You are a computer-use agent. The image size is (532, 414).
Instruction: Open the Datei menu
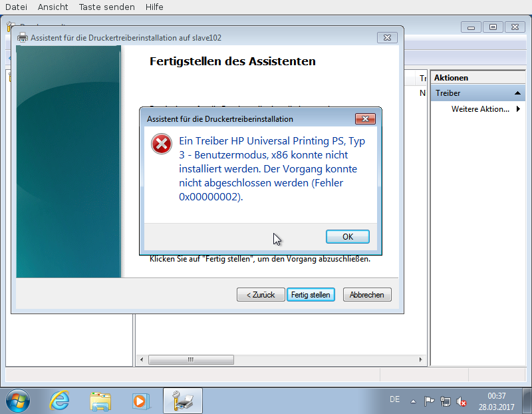pyautogui.click(x=17, y=7)
